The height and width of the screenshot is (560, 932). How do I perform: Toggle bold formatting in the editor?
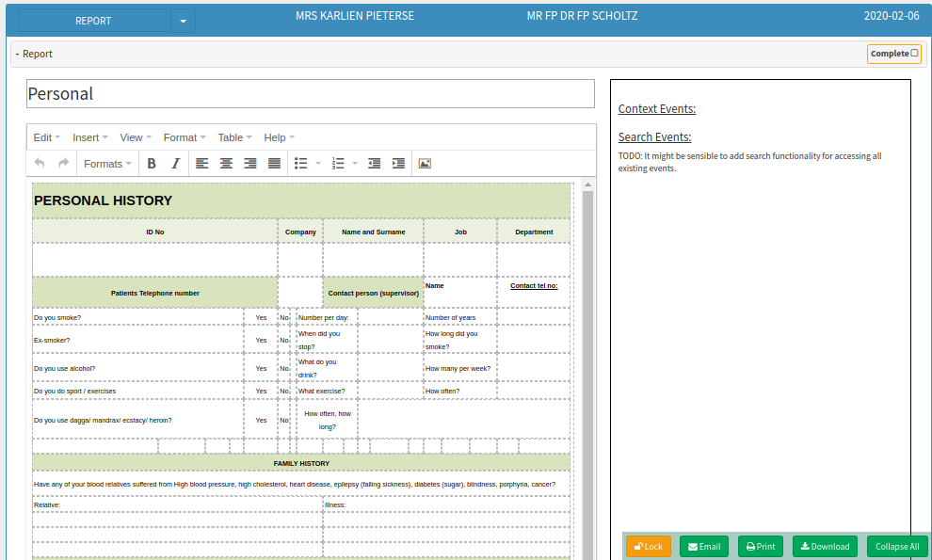[x=152, y=164]
